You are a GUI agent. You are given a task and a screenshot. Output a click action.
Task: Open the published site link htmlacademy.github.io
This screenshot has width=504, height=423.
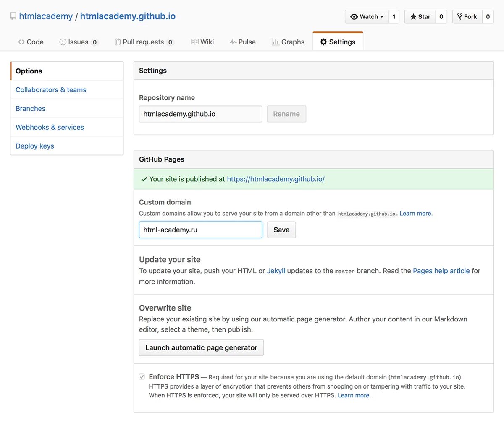coord(276,179)
